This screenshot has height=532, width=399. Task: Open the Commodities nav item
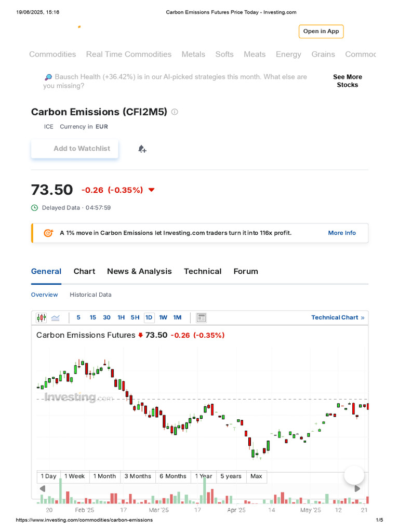coord(52,54)
